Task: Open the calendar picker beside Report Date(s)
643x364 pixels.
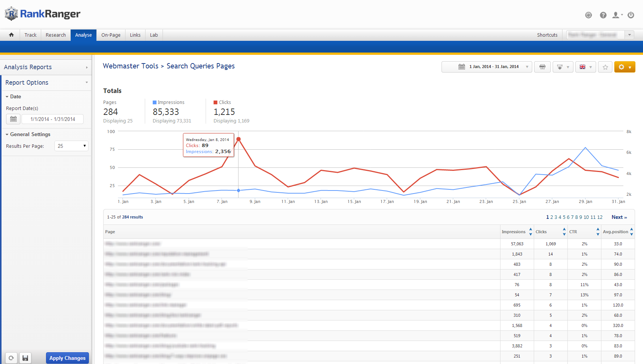Action: 13,119
